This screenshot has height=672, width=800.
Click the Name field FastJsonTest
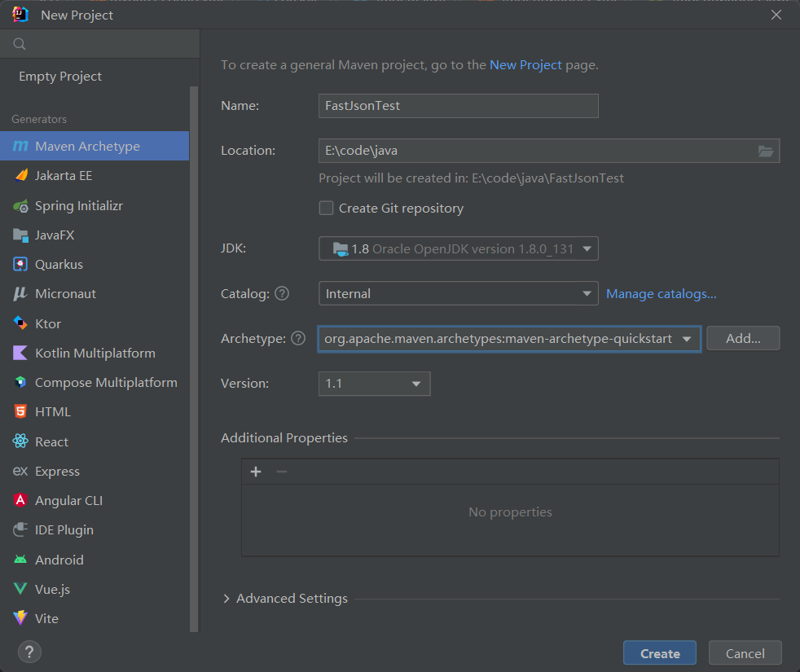[458, 106]
